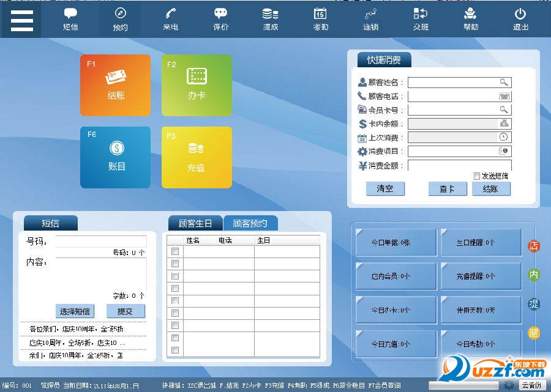Click the 清空 clear button

pyautogui.click(x=385, y=189)
